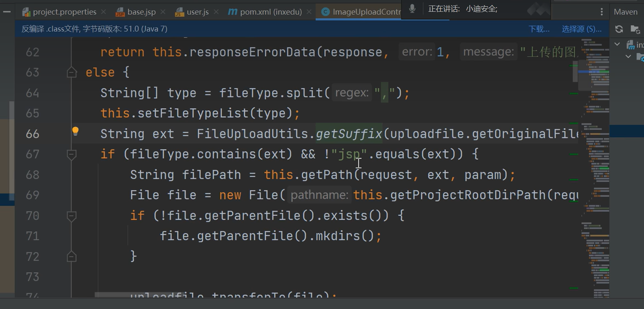Close the base.jsp editor tab
The width and height of the screenshot is (644, 309).
coord(163,12)
